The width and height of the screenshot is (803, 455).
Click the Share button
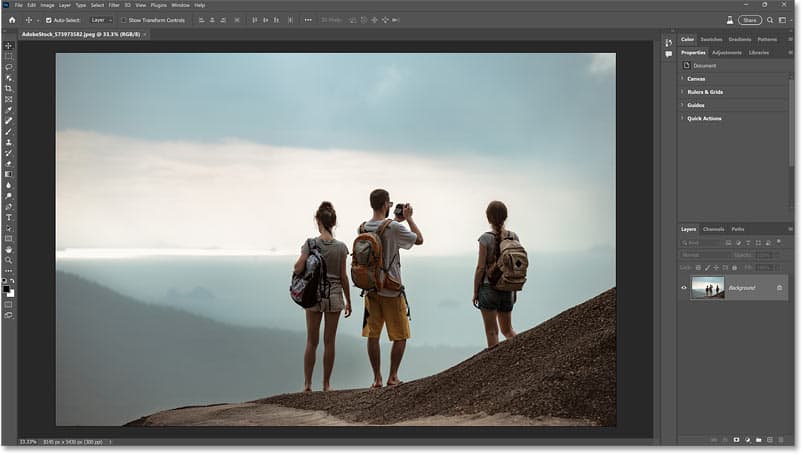[750, 20]
